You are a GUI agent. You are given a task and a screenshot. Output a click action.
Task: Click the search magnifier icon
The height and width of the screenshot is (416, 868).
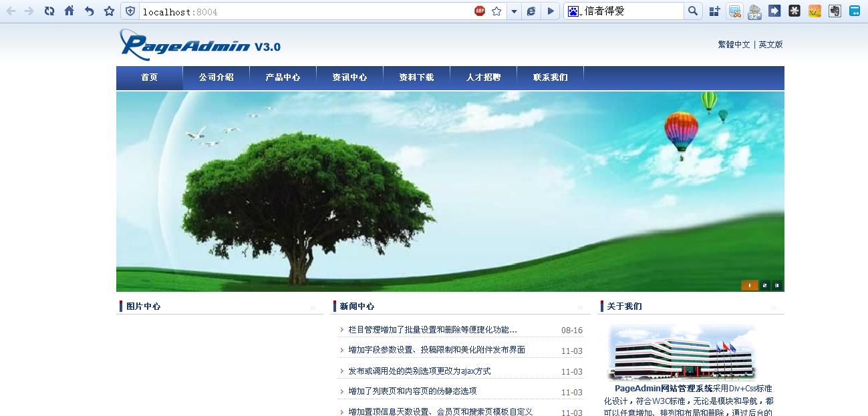pos(693,11)
